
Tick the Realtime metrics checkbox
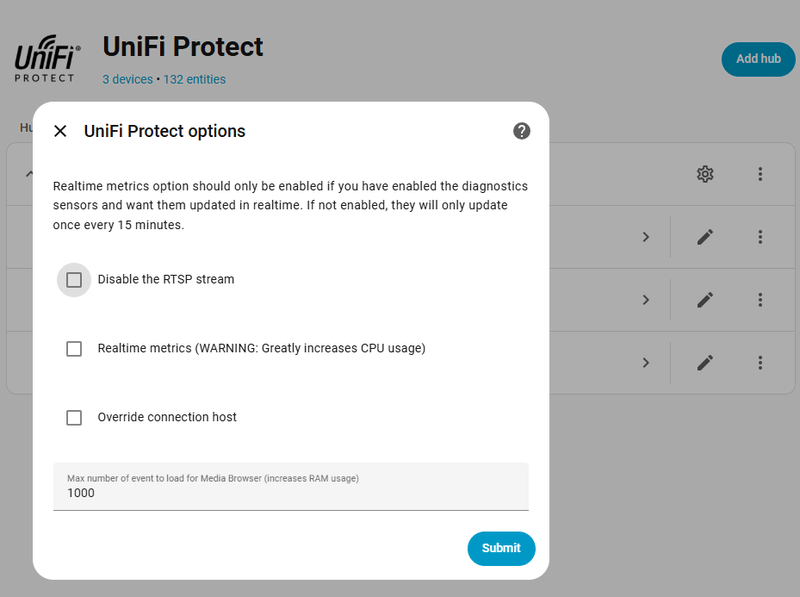74,349
